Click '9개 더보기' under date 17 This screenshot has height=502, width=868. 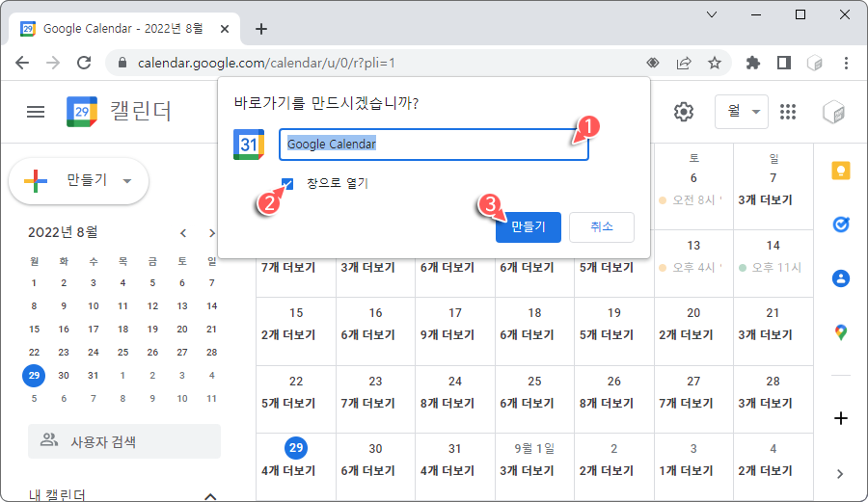(x=448, y=335)
